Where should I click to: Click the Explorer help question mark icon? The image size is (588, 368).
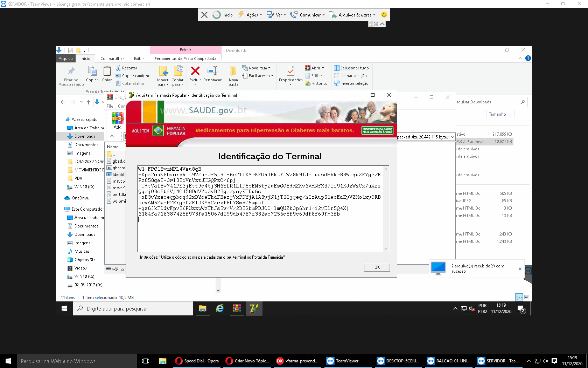(x=528, y=58)
